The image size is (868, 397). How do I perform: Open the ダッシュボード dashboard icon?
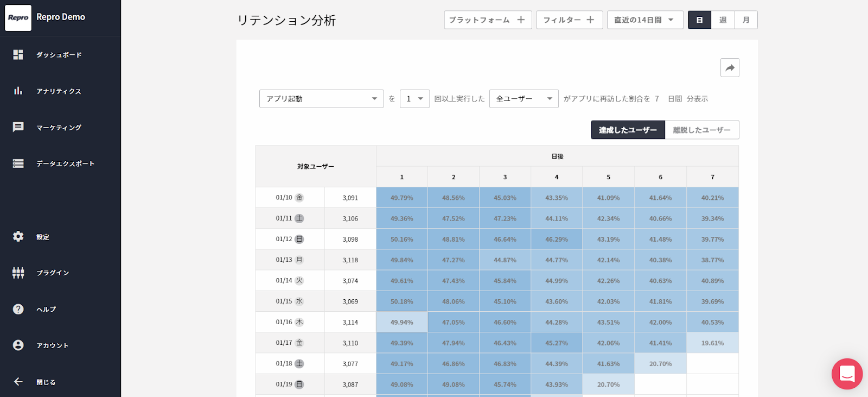(x=18, y=55)
